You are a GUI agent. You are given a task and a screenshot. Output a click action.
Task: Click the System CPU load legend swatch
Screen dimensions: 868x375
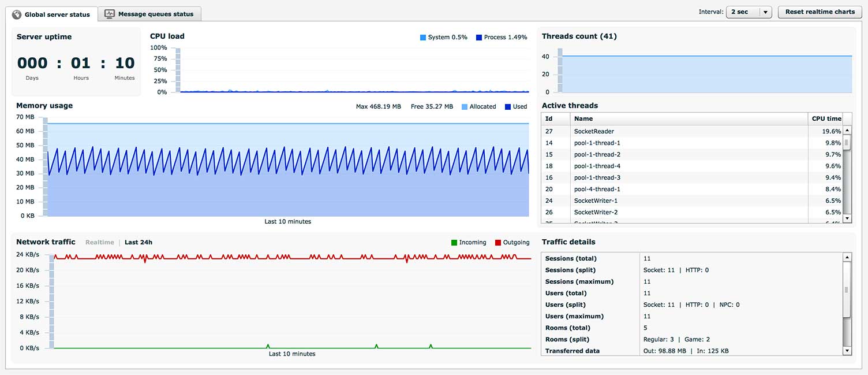[423, 38]
